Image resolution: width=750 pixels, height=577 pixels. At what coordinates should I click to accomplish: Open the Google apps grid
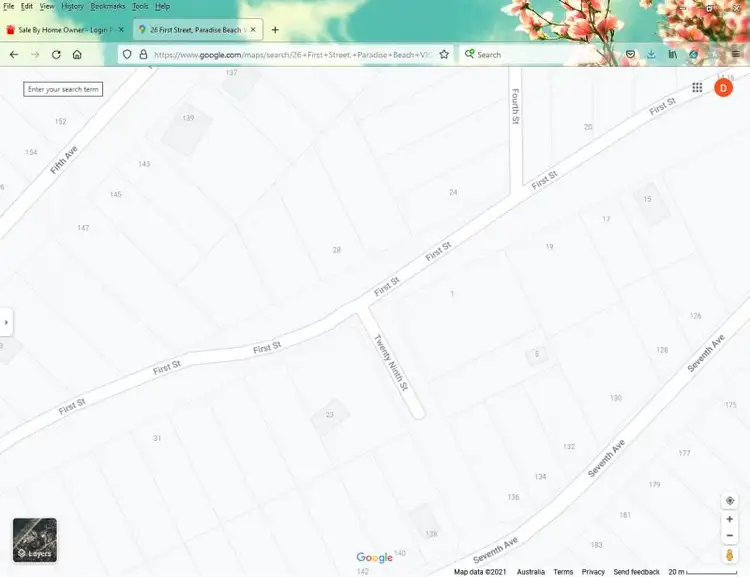tap(697, 88)
